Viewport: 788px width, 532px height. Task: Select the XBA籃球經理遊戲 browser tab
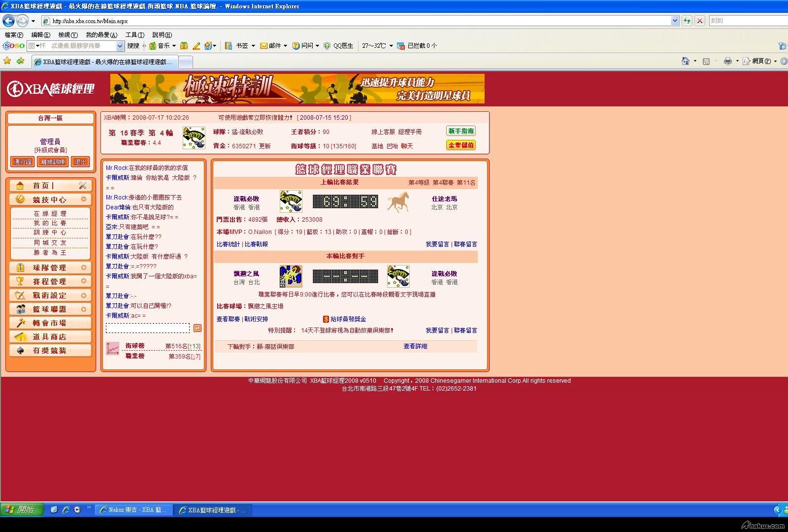coord(104,62)
